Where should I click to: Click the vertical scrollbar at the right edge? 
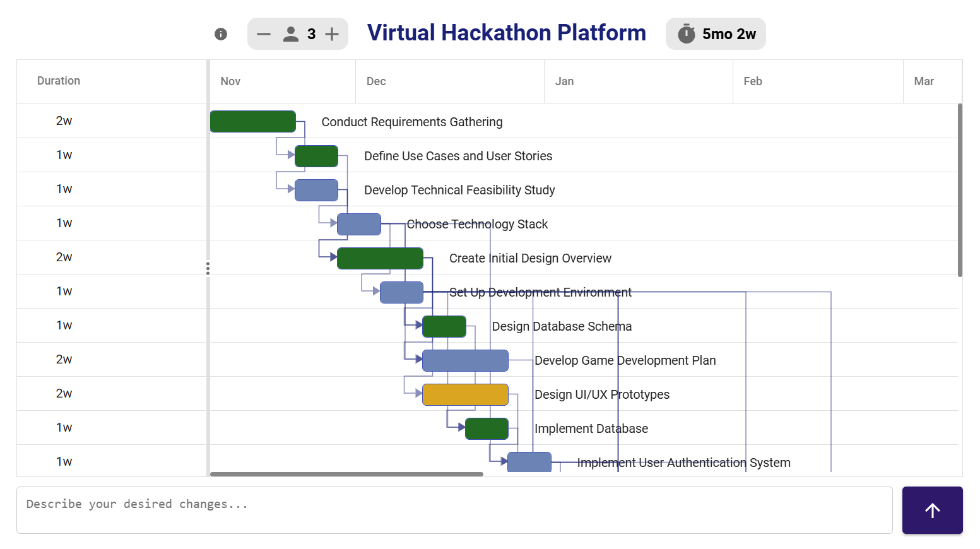point(960,189)
